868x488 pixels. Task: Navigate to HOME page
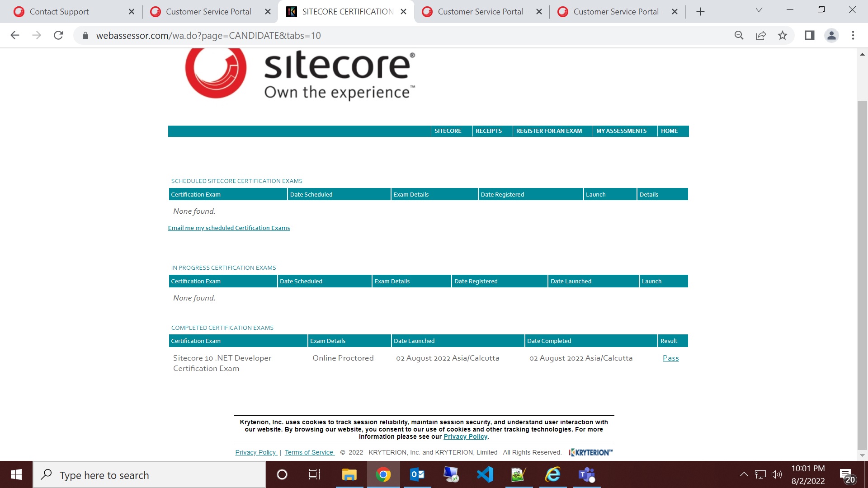670,131
